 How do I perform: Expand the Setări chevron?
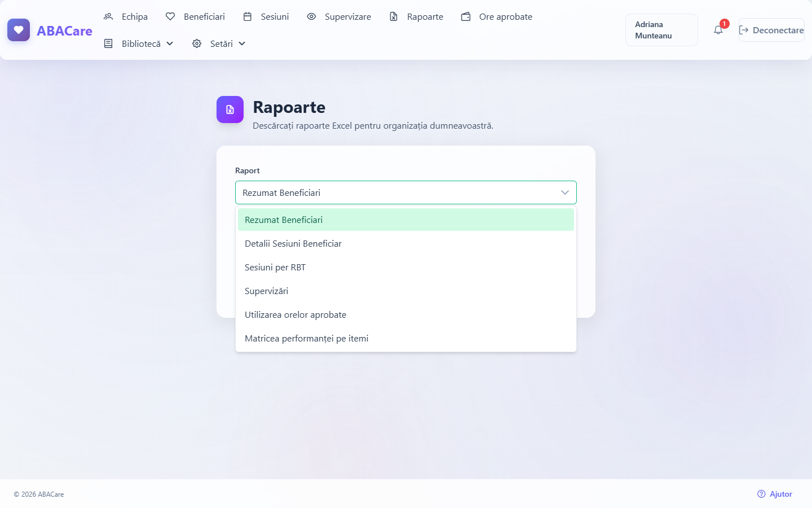(x=242, y=43)
